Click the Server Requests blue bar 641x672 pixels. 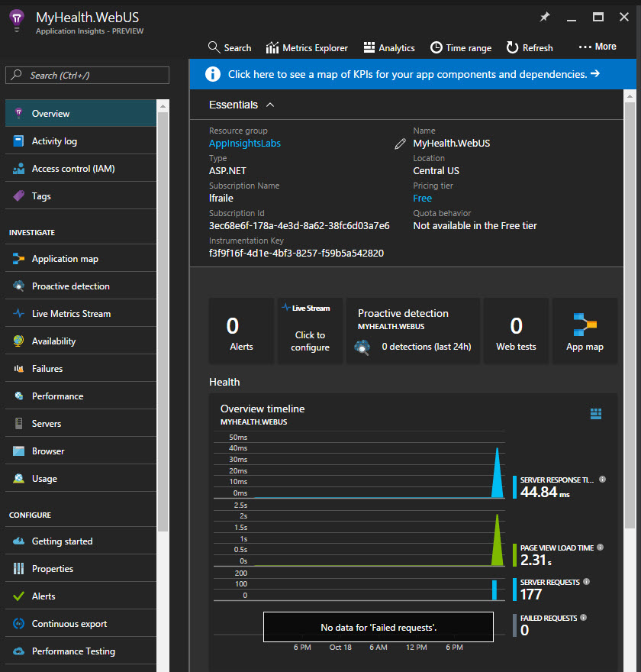494,590
